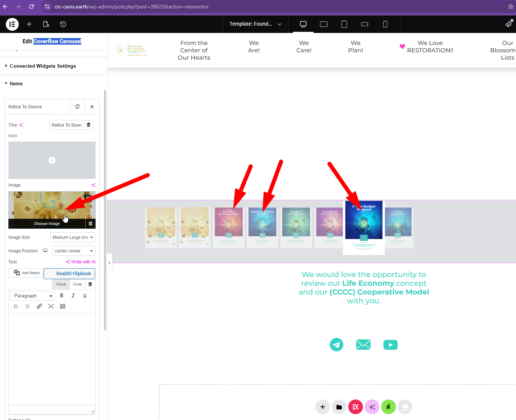Click the empty Icon chooser placeholder
The height and width of the screenshot is (420, 516).
coord(52,160)
